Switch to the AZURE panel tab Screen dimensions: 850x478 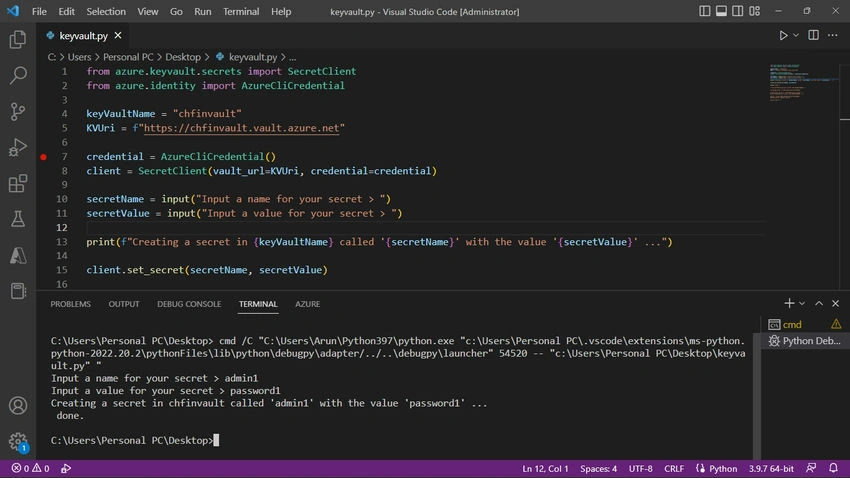coord(307,304)
